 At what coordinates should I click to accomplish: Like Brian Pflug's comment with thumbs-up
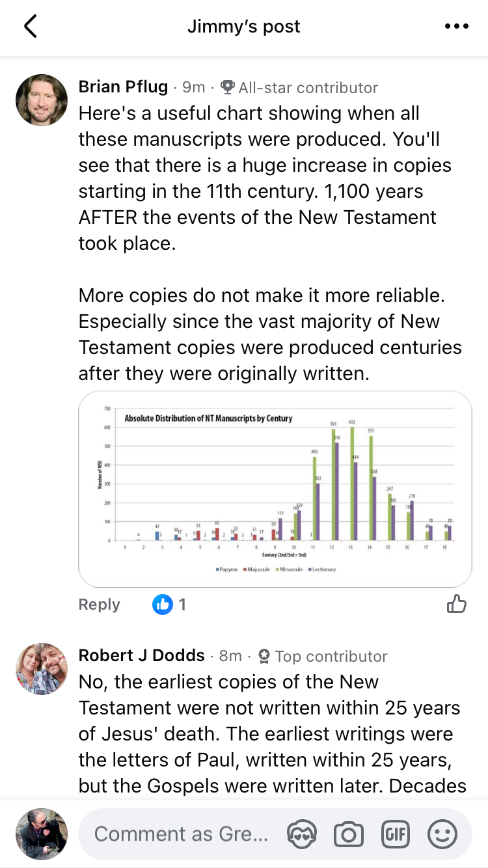tap(457, 604)
